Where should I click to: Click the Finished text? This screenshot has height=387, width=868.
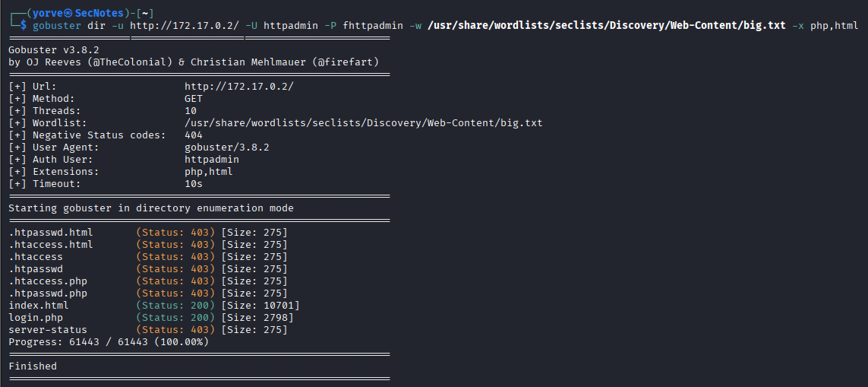[x=33, y=366]
